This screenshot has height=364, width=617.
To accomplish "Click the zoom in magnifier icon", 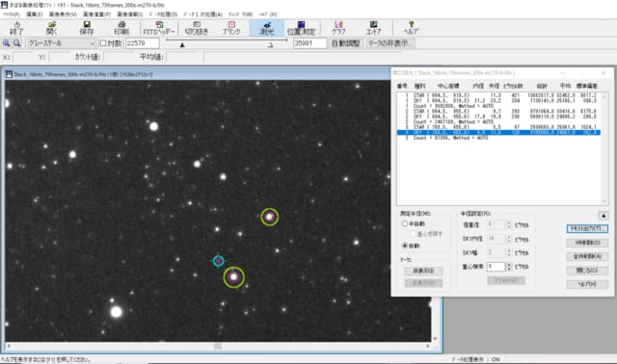I will point(7,43).
